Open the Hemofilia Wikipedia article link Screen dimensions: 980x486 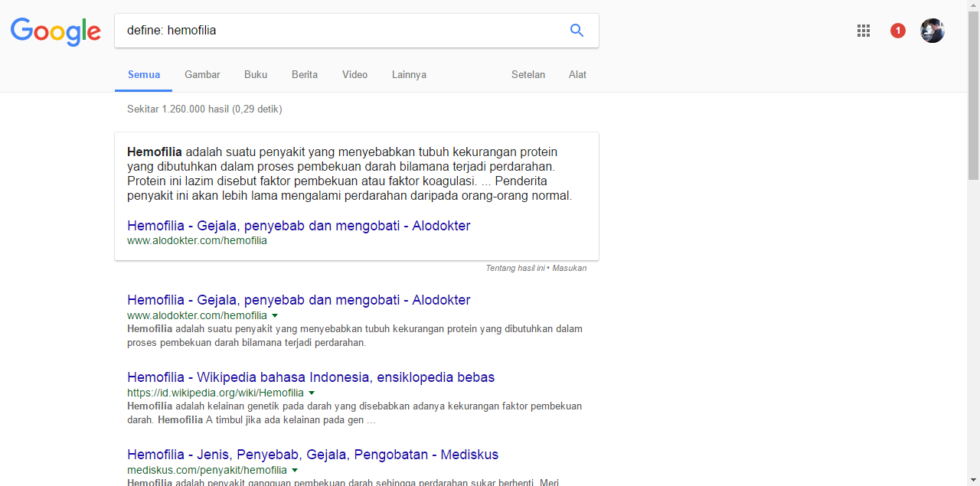[x=311, y=377]
